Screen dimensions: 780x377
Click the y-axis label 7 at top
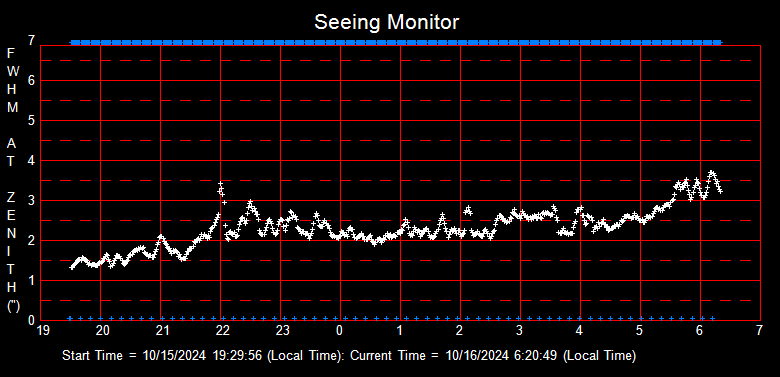(32, 40)
